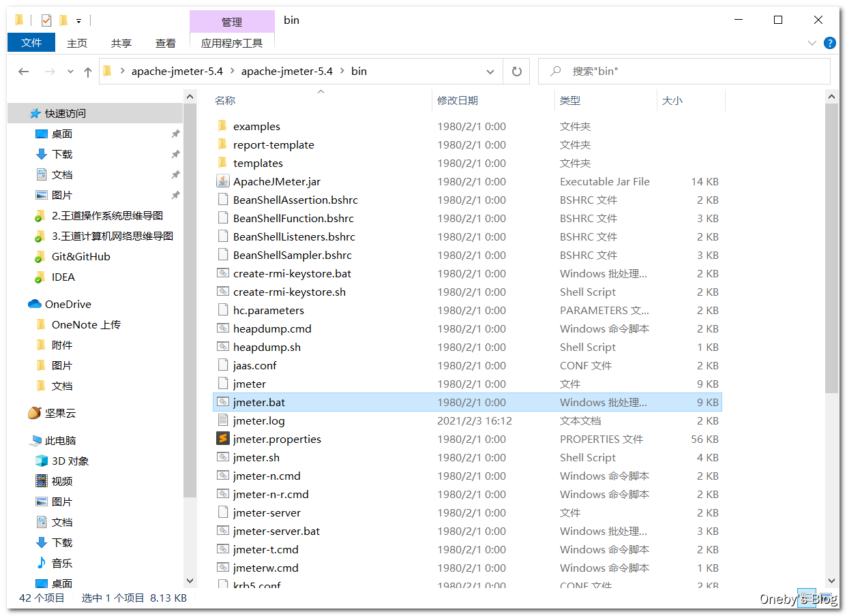
Task: Click the Up one level arrow
Action: pos(87,71)
